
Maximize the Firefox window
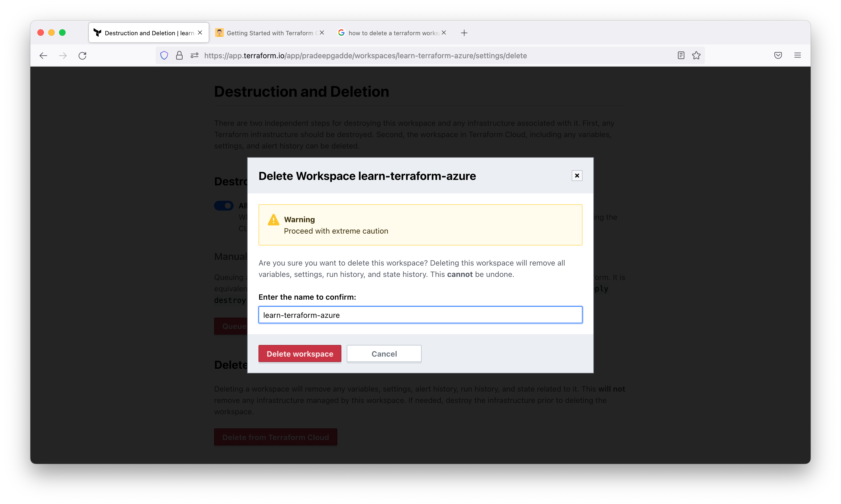coord(62,33)
